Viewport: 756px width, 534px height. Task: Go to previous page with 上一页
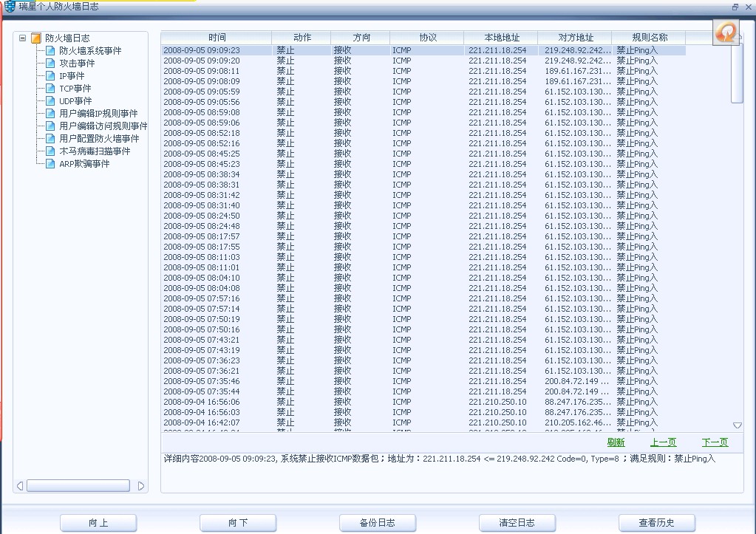click(663, 442)
